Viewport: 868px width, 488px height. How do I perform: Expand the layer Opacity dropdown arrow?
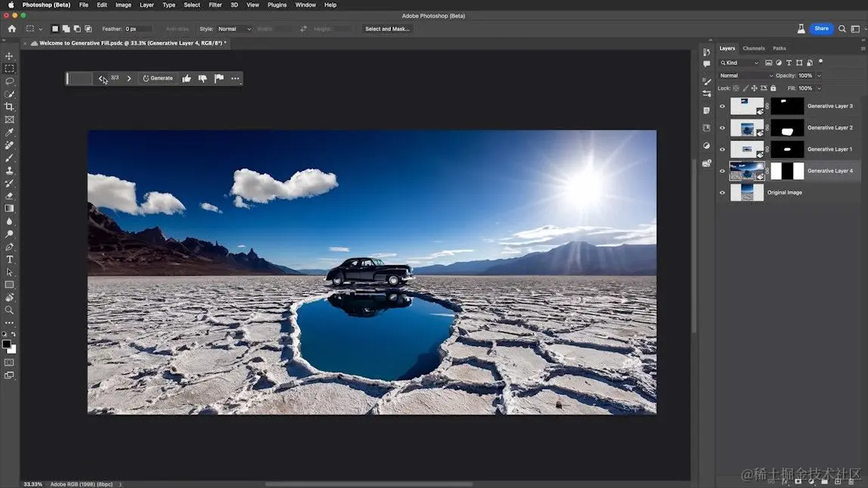point(819,76)
